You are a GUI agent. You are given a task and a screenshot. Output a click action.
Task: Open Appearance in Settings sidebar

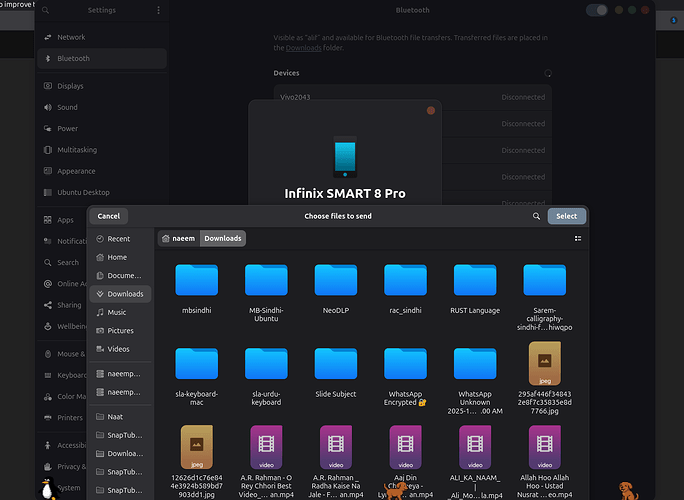(102, 171)
